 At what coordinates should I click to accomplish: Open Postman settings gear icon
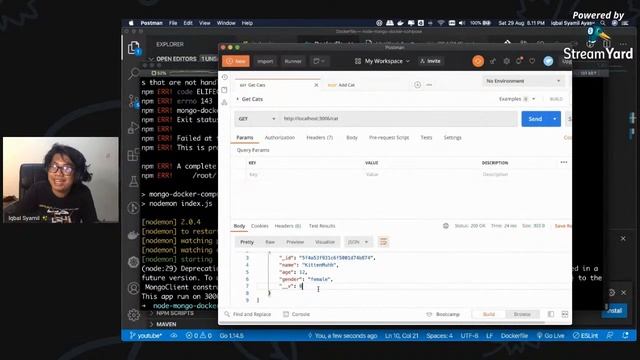[x=506, y=61]
